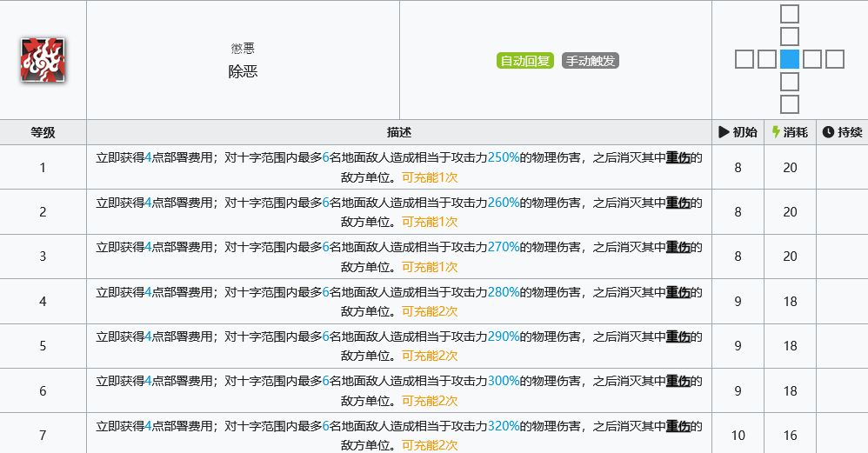Click initial SP value 8 in level 3 row
The width and height of the screenshot is (868, 453).
tap(738, 256)
